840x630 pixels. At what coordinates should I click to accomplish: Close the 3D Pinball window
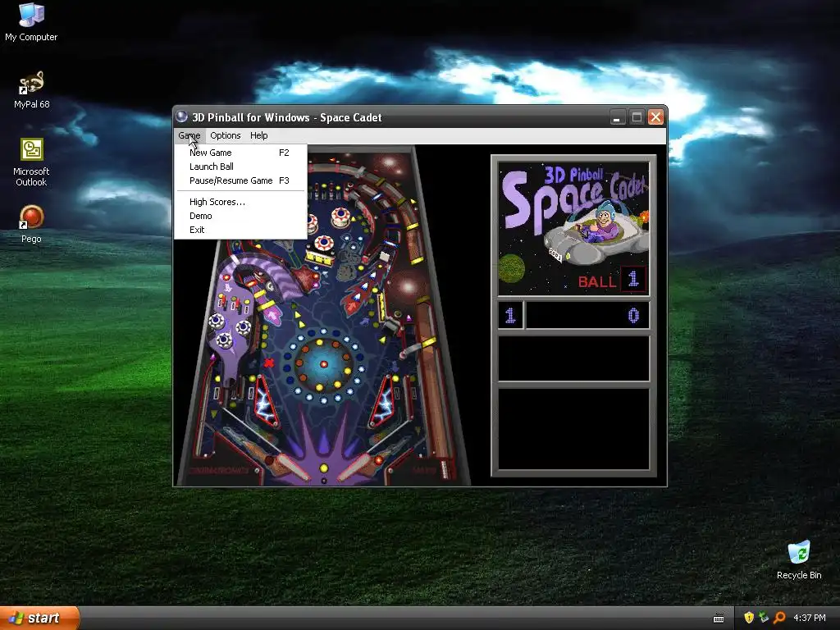click(x=655, y=116)
